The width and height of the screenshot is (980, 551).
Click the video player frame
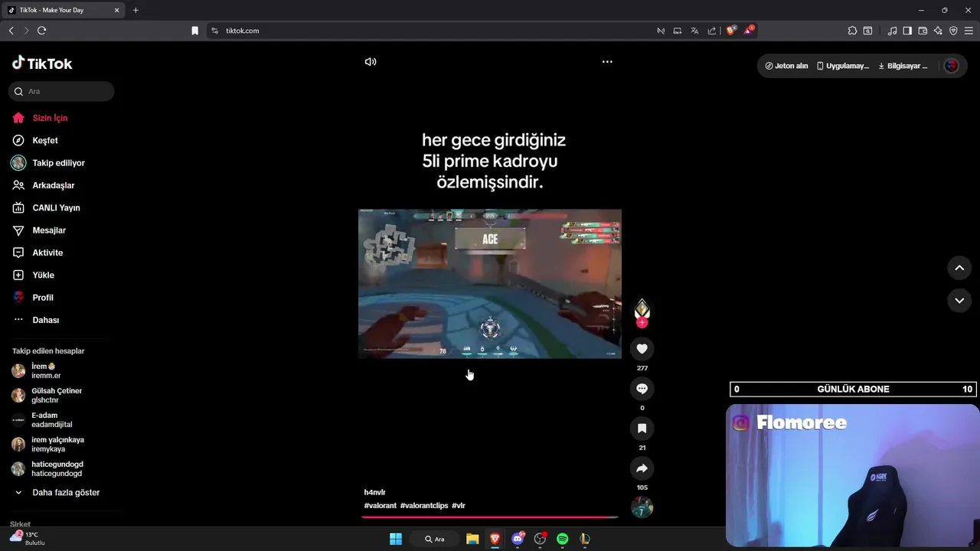point(490,283)
